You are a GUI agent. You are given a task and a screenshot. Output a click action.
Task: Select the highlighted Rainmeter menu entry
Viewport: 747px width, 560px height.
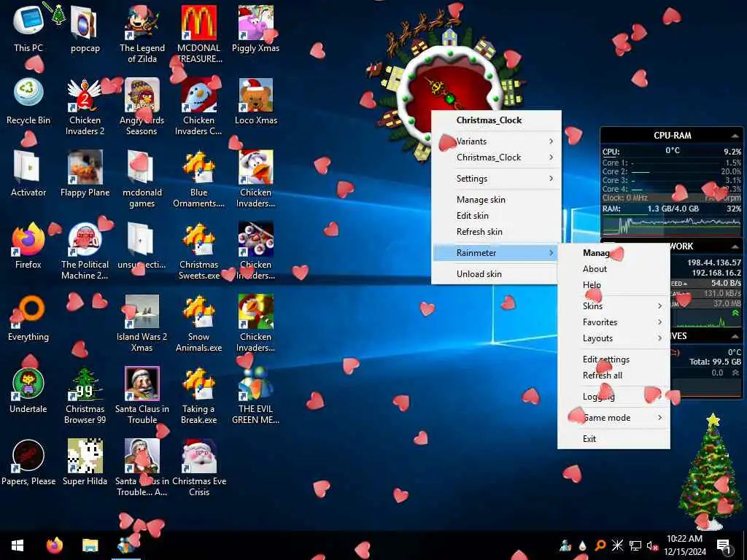[496, 253]
